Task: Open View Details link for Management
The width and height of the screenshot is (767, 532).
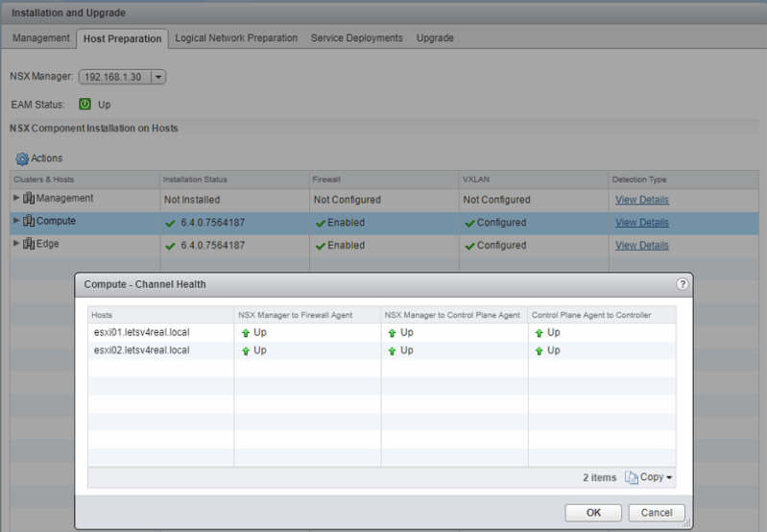Action: (x=641, y=200)
